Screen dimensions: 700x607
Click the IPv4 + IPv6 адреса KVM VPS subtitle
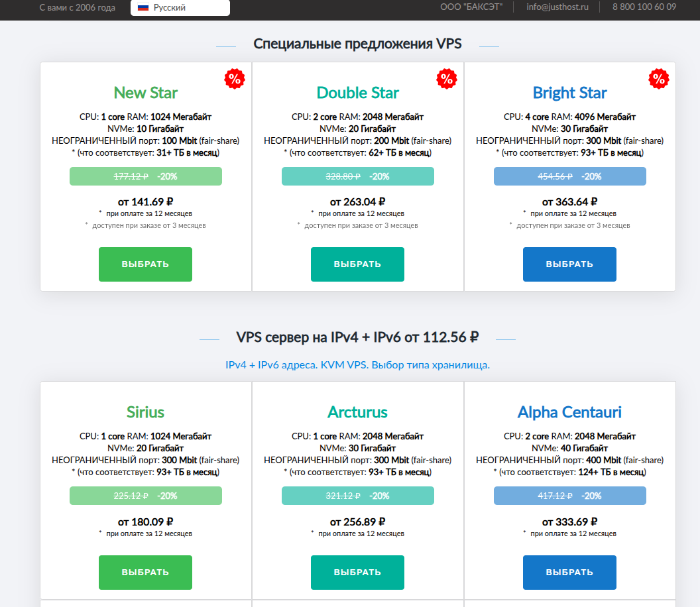click(357, 365)
